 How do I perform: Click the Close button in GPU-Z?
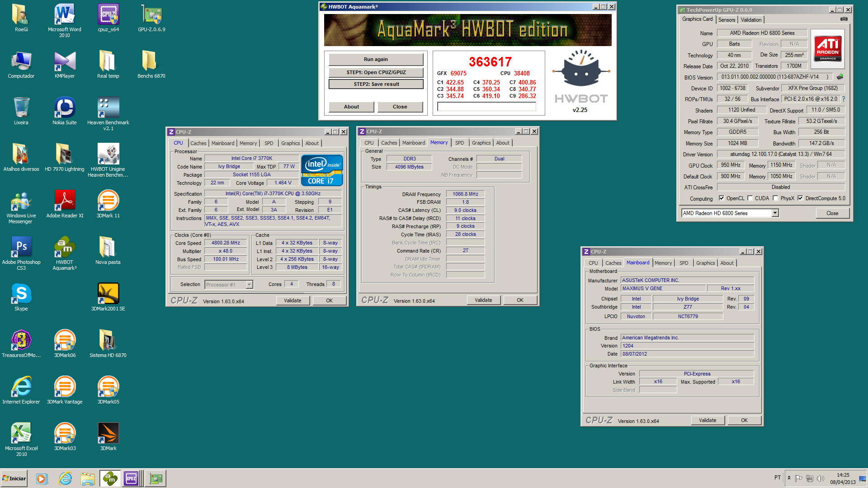point(832,213)
